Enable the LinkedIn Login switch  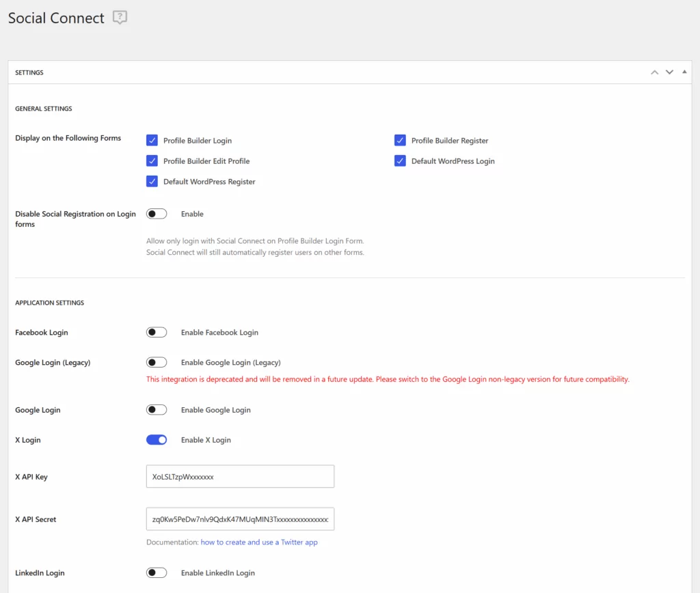(157, 573)
